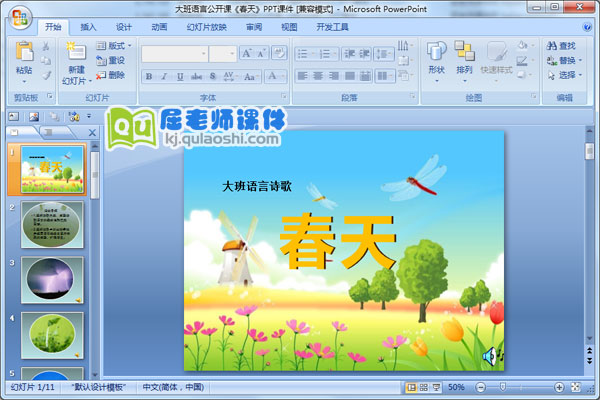Viewport: 600px width, 400px height.
Task: Toggle Bold formatting
Action: (x=149, y=77)
